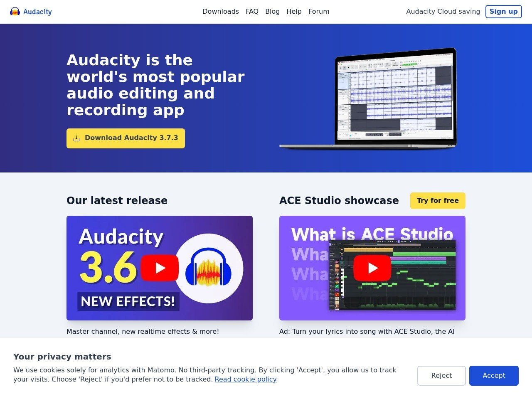The height and width of the screenshot is (399, 532).
Task: Click Download Audacity 3.7.3 button
Action: click(x=126, y=138)
